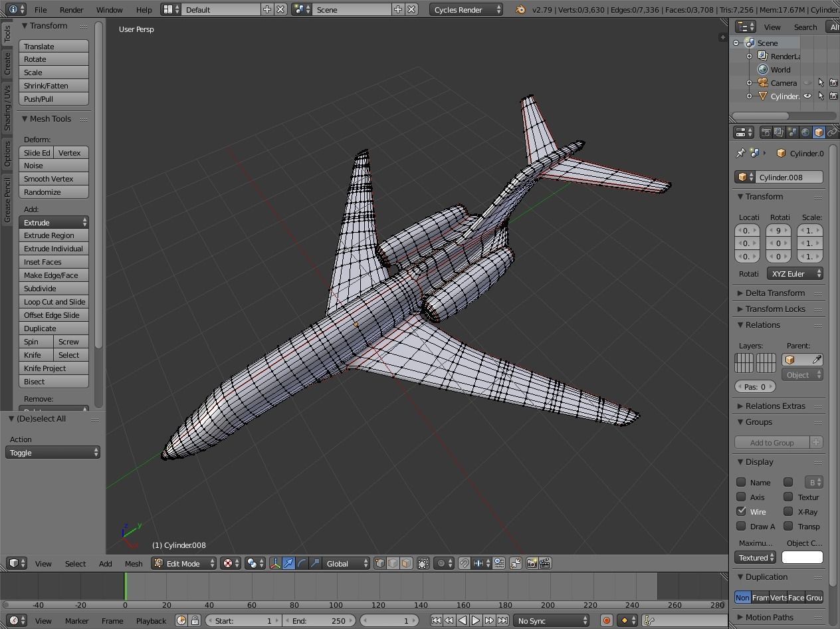Open the No Sync dropdown
Image resolution: width=840 pixels, height=629 pixels.
coord(551,620)
